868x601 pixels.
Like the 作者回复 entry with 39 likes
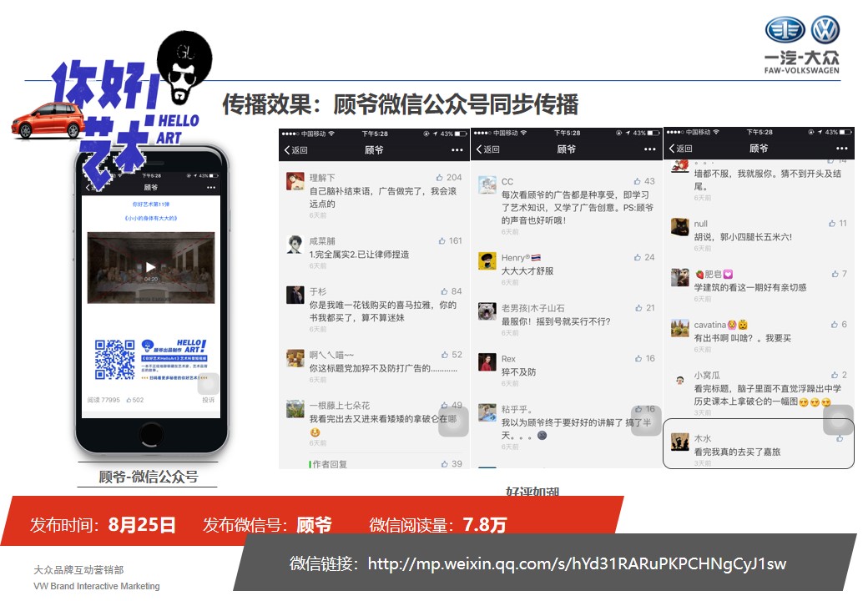[x=445, y=464]
